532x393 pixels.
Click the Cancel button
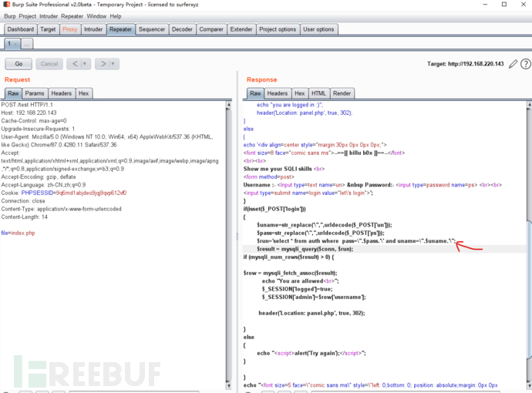[x=49, y=64]
